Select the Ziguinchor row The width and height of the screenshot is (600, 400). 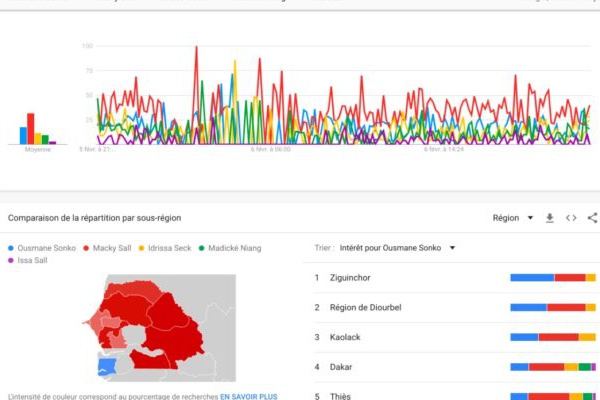pyautogui.click(x=455, y=278)
